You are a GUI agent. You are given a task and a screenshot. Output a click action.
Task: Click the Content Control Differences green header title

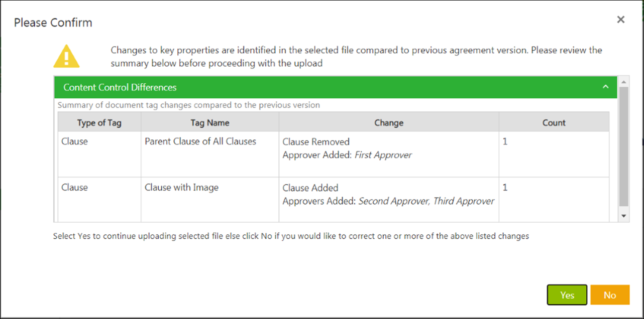click(120, 87)
